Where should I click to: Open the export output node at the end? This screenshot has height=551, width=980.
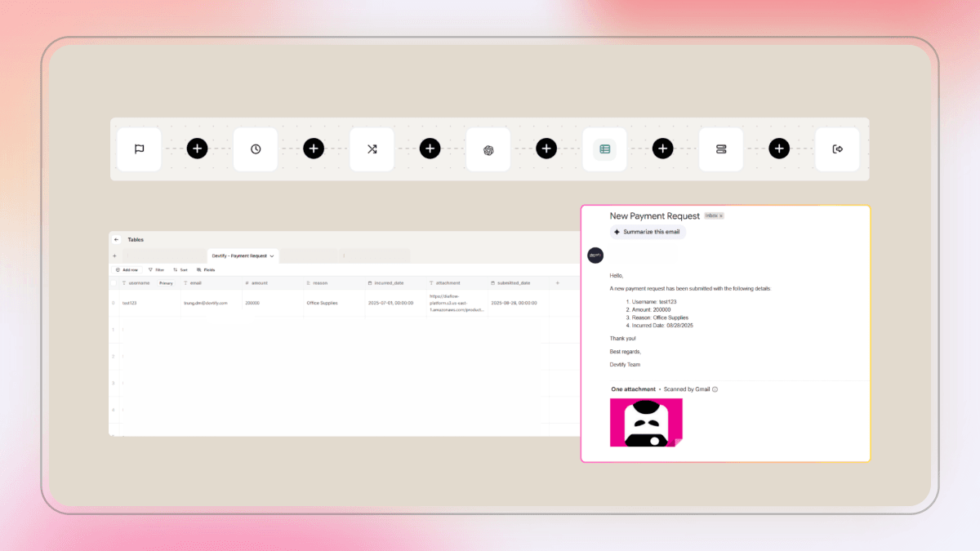[837, 149]
